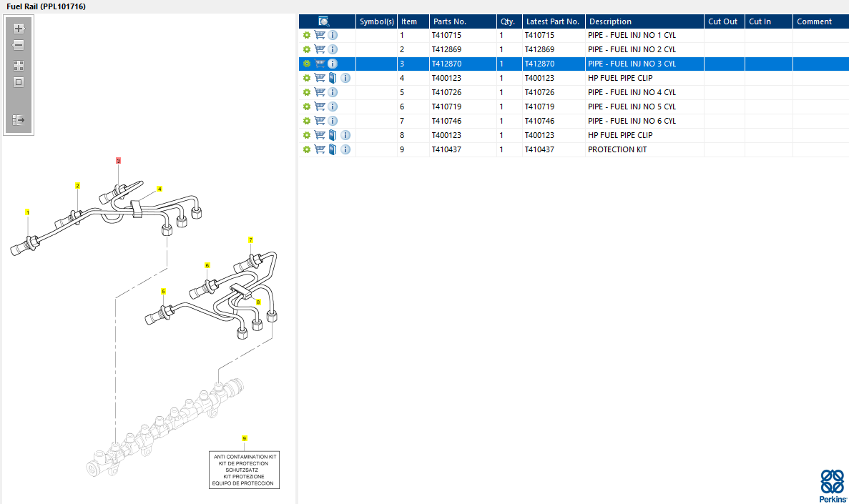Open info icon for T410715 row
This screenshot has height=504, width=849.
point(333,35)
